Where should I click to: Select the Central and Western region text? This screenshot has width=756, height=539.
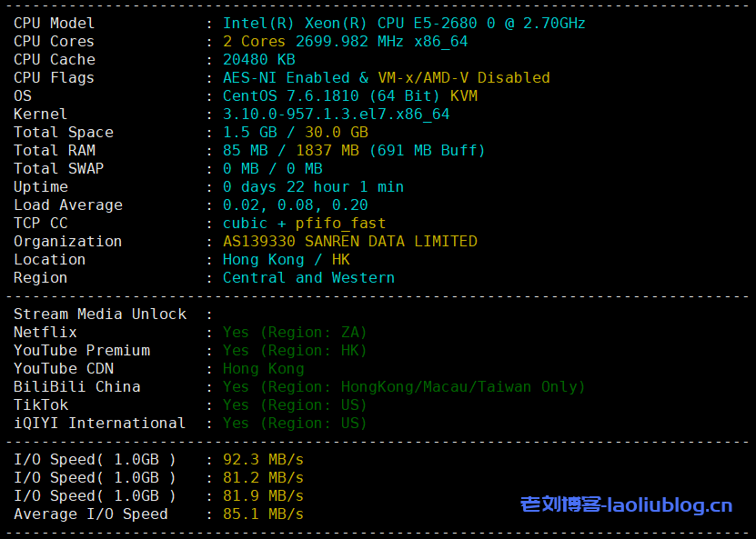308,278
